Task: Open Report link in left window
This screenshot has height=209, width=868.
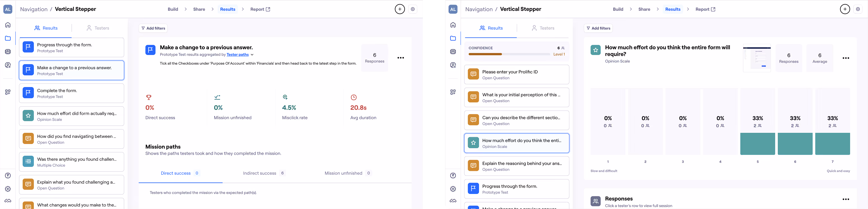Action: tap(260, 9)
